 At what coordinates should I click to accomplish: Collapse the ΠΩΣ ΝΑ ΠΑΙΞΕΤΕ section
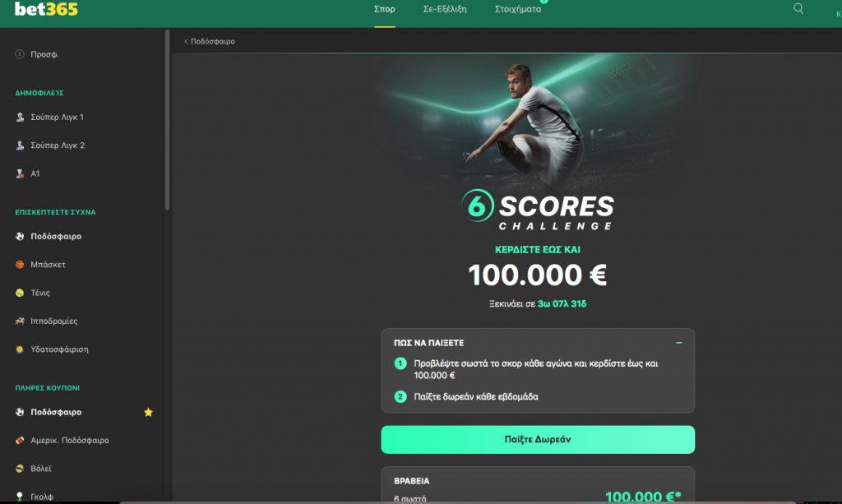coord(678,343)
